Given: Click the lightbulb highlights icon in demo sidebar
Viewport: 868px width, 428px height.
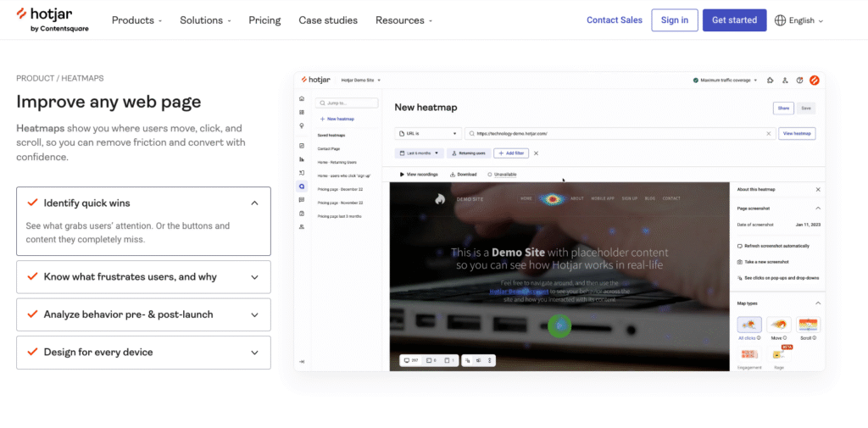Looking at the screenshot, I should coord(302,125).
